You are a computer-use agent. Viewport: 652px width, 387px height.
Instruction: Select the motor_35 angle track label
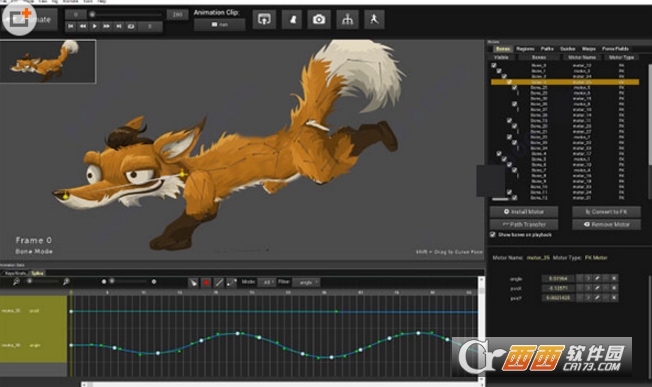(35, 345)
